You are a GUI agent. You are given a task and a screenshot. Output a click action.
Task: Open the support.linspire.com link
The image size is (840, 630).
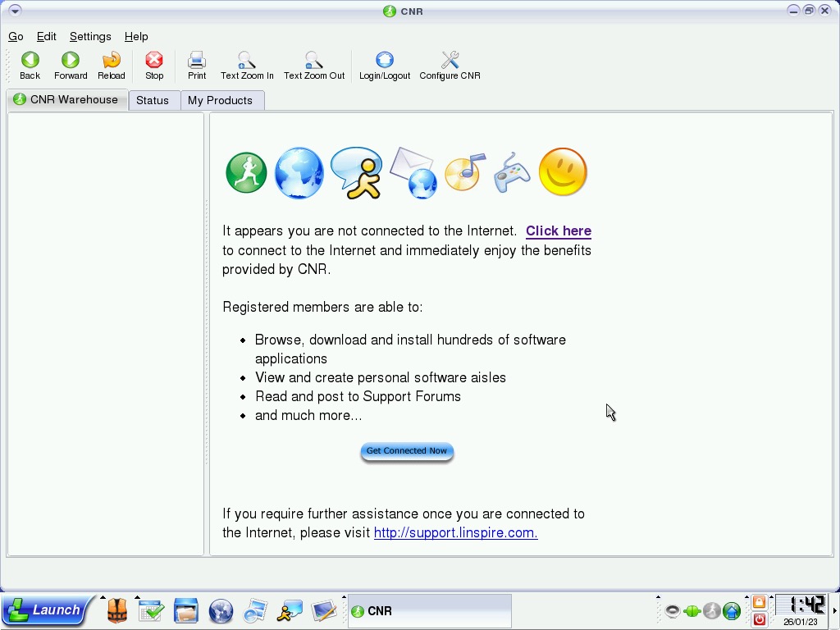(x=455, y=533)
